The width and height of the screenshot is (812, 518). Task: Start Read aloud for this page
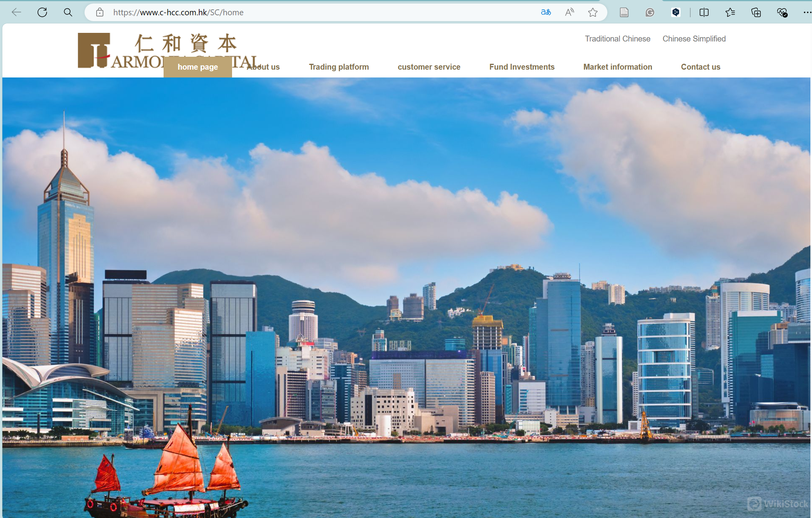coord(570,12)
